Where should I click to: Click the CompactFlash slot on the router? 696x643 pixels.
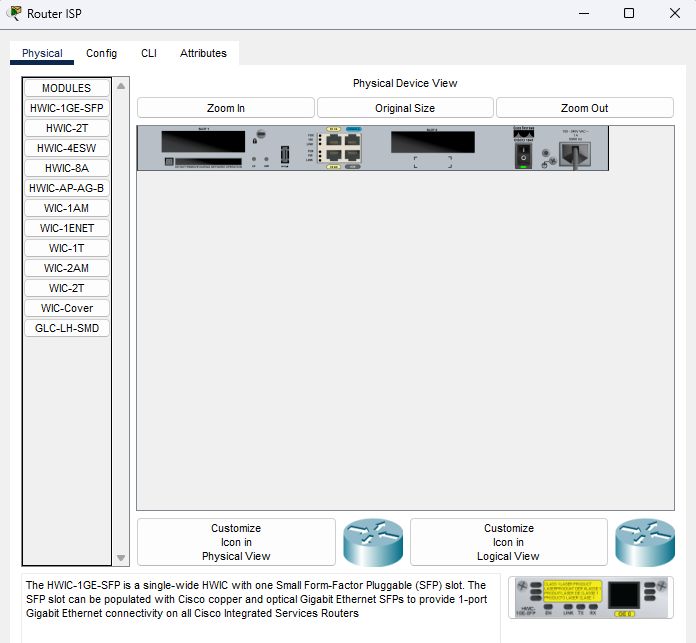coord(208,162)
